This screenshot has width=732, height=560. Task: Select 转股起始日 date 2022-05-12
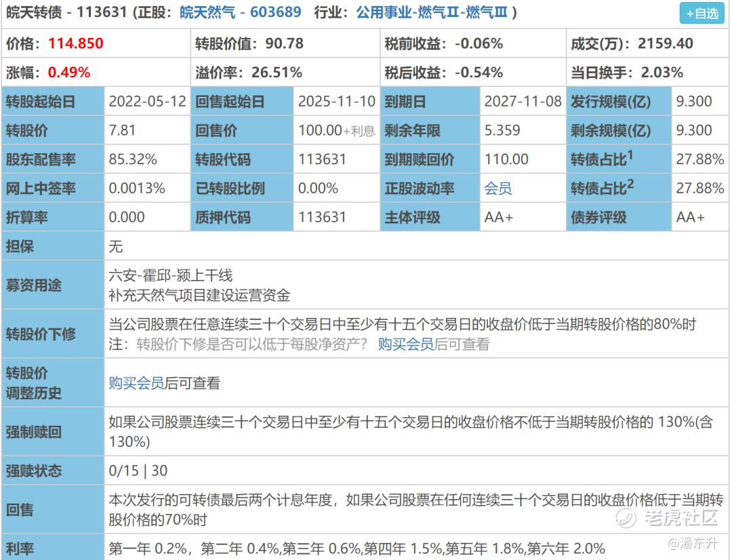[148, 101]
